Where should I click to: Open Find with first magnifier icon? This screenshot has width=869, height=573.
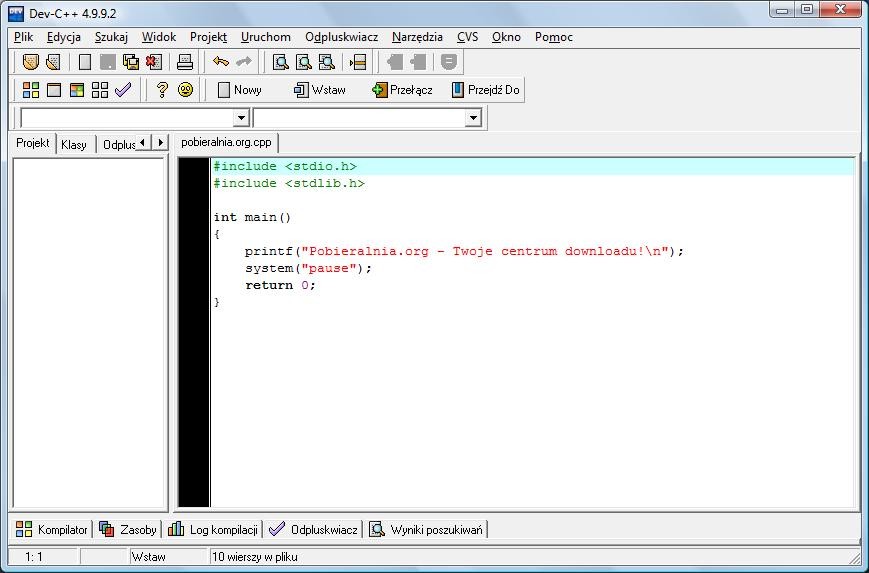(x=281, y=62)
